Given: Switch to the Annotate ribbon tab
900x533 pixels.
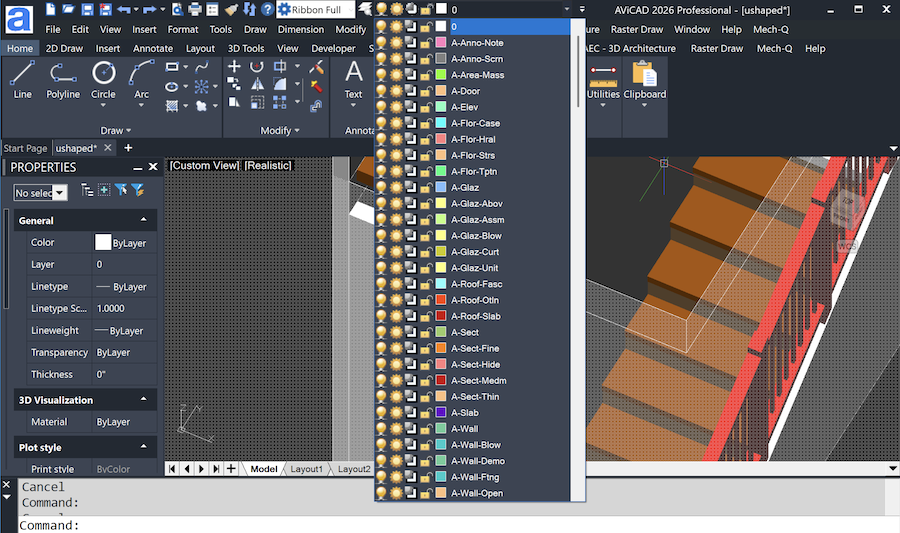Looking at the screenshot, I should [x=153, y=48].
